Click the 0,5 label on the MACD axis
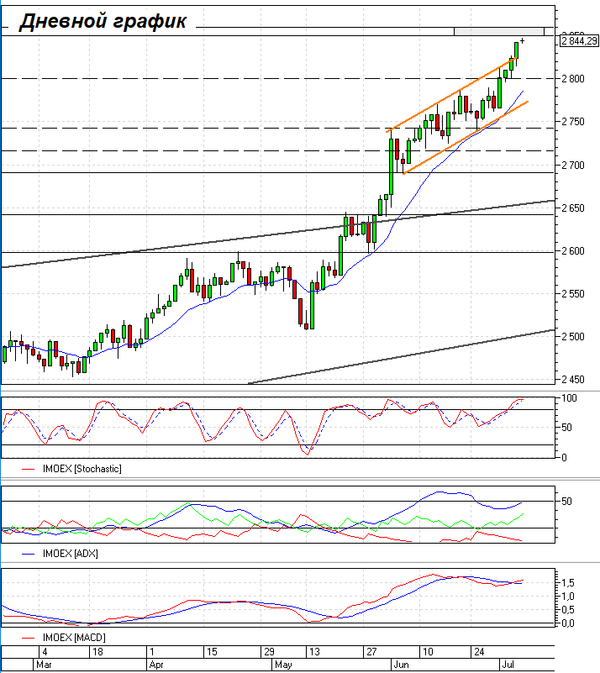The image size is (600, 673). point(568,610)
